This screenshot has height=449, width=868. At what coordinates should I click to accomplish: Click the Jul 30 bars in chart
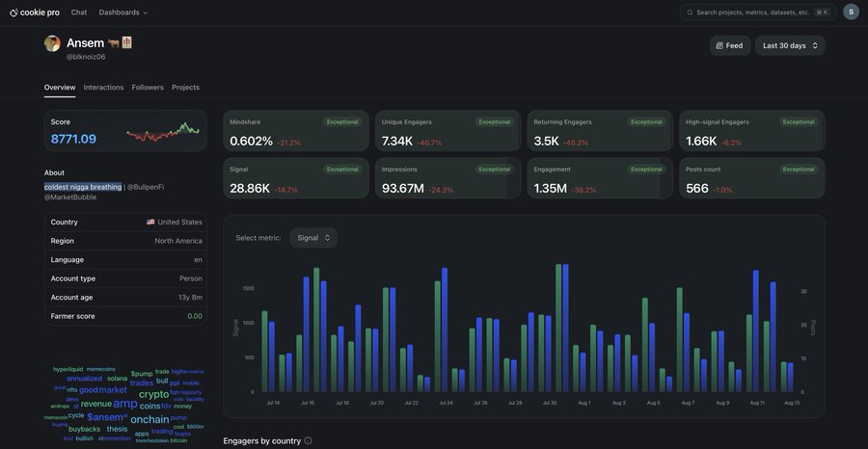562,328
